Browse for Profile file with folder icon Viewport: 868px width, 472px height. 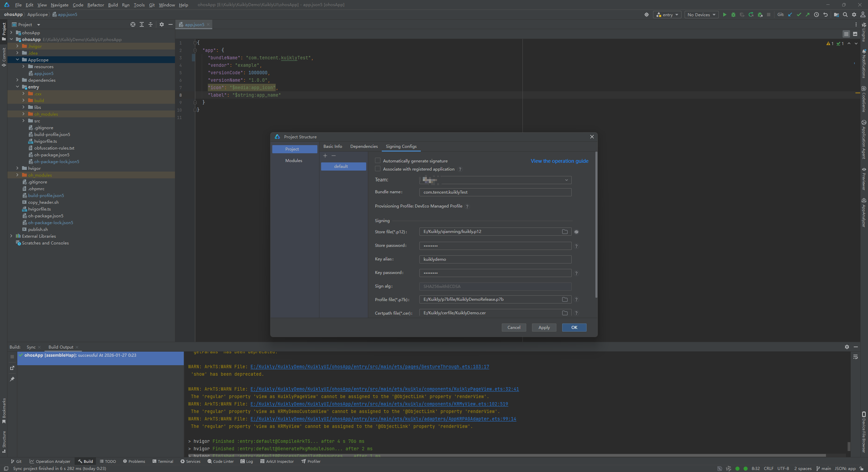tap(565, 299)
